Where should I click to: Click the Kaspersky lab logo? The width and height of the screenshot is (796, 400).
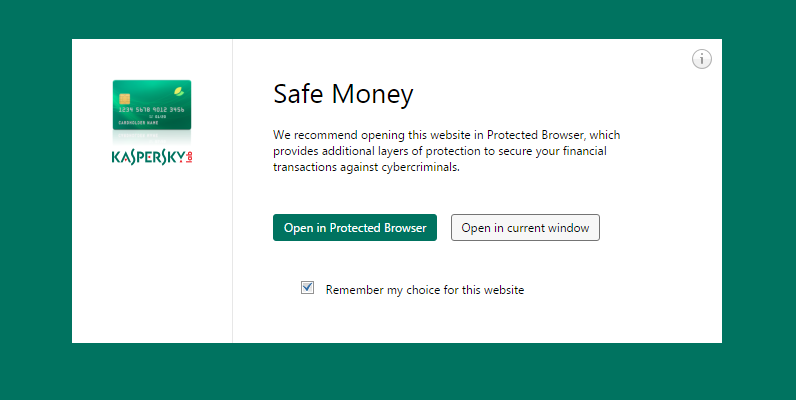point(151,157)
